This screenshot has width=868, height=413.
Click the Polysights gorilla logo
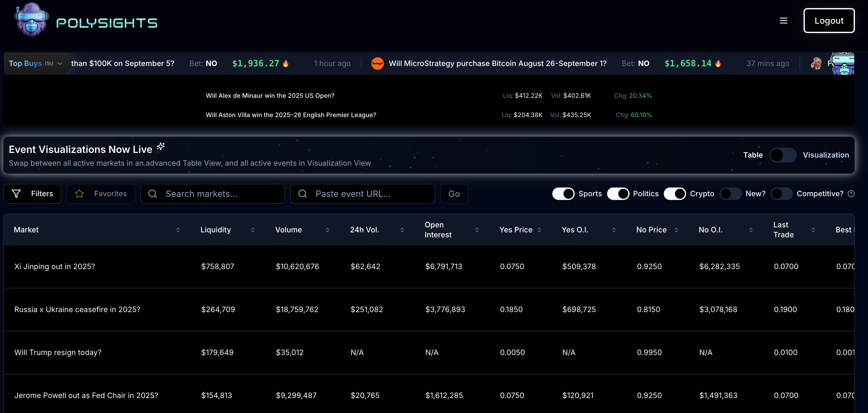coord(31,20)
